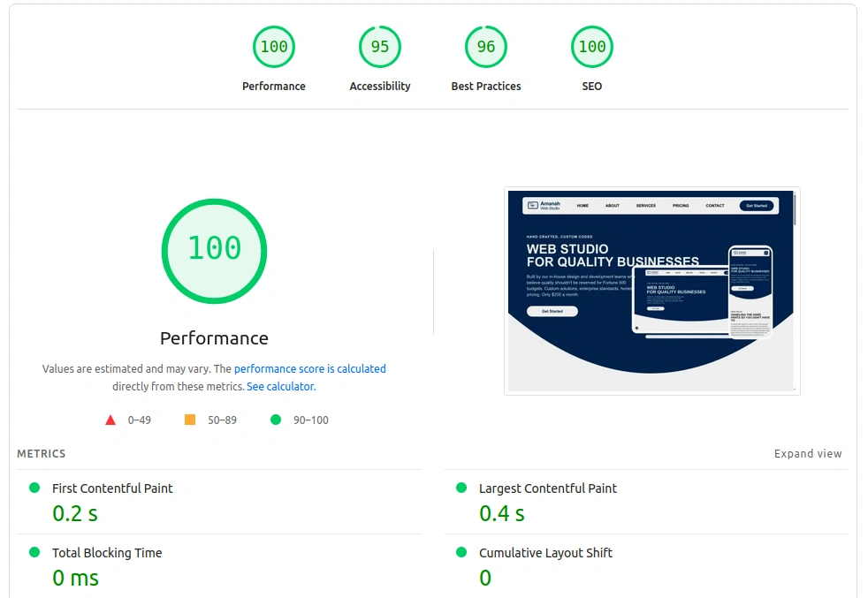Click the 0.2 s First Contentful Paint value
Screen dimensions: 868x598
[x=75, y=514]
